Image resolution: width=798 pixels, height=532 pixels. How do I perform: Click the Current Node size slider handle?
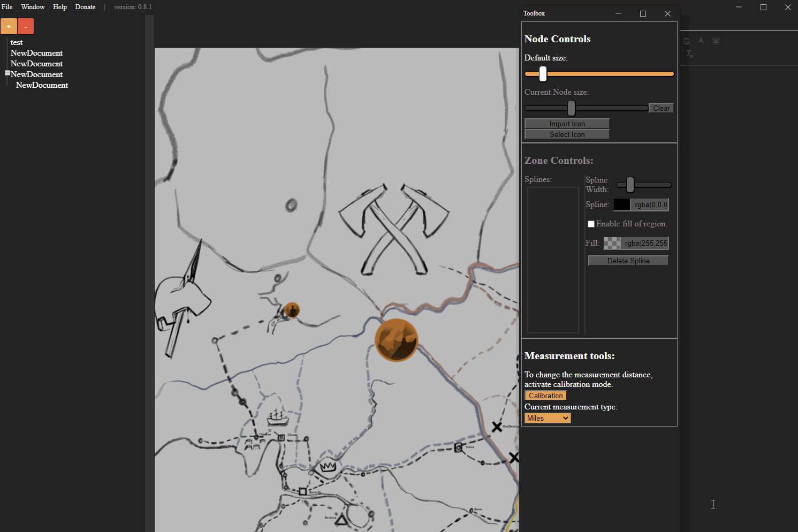pos(572,108)
